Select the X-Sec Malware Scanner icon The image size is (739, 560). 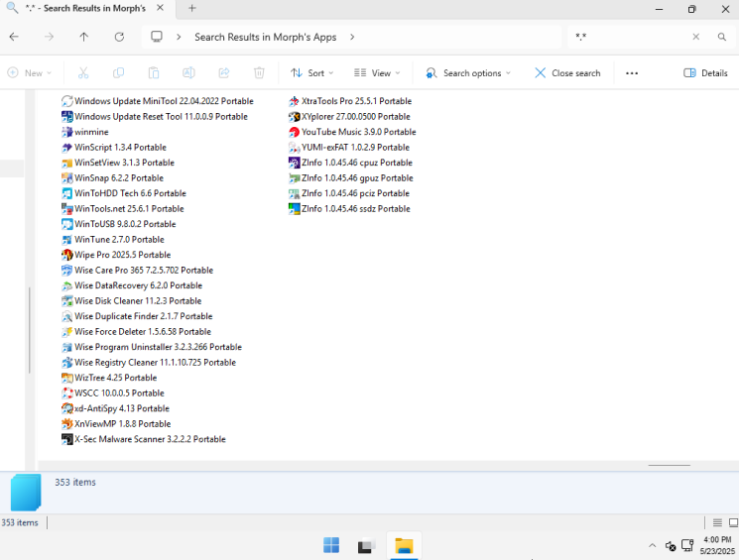click(x=66, y=439)
